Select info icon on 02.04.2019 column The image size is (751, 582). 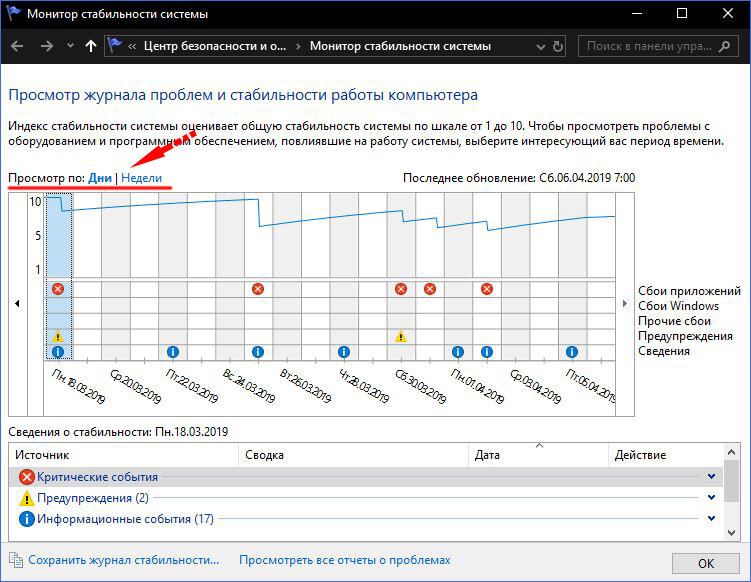[487, 352]
